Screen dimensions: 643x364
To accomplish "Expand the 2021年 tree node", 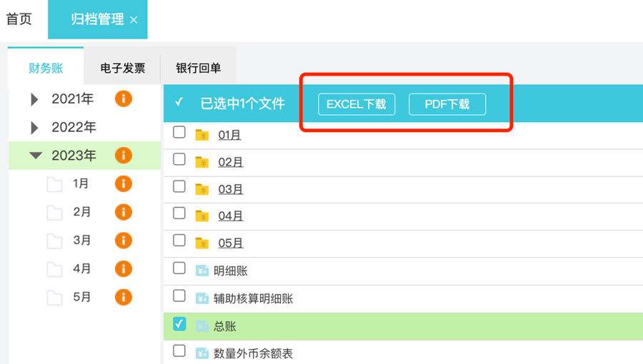I will click(35, 100).
